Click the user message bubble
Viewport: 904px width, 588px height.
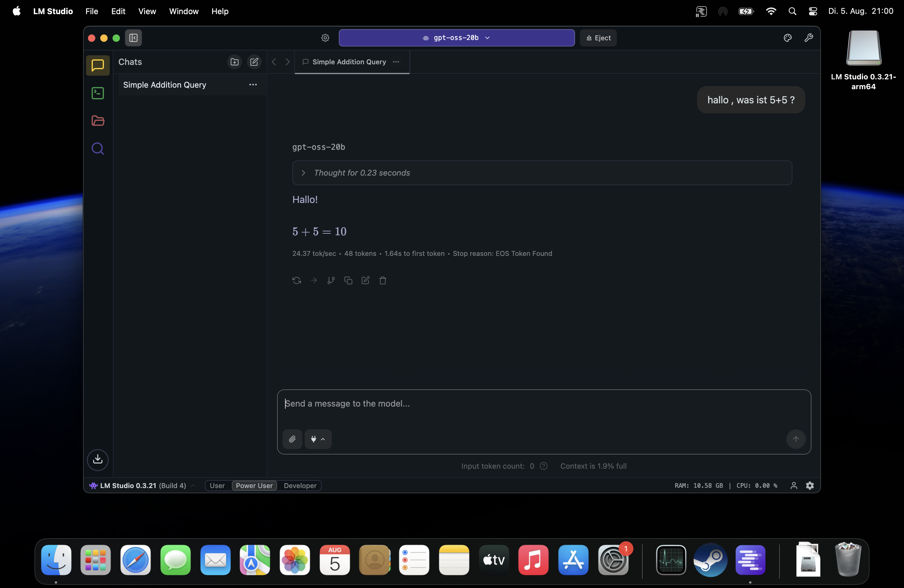click(751, 100)
